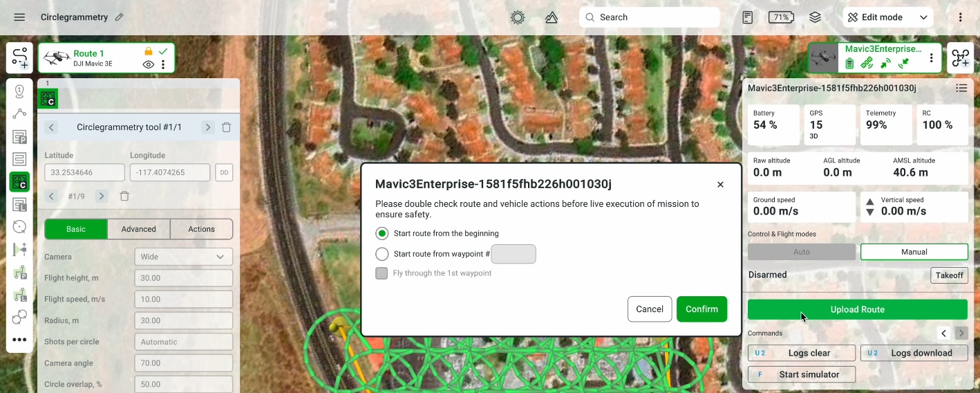Click the add new route icon
Screen dimensions: 980x393
20,58
